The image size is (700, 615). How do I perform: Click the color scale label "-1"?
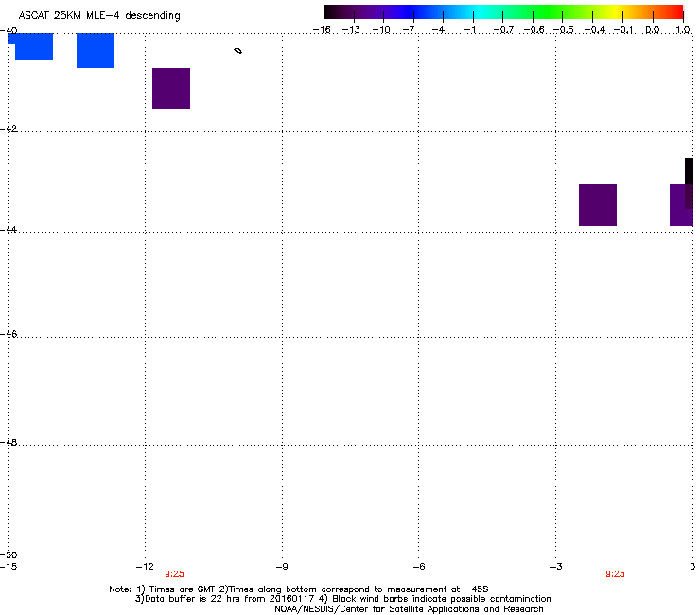tap(469, 30)
